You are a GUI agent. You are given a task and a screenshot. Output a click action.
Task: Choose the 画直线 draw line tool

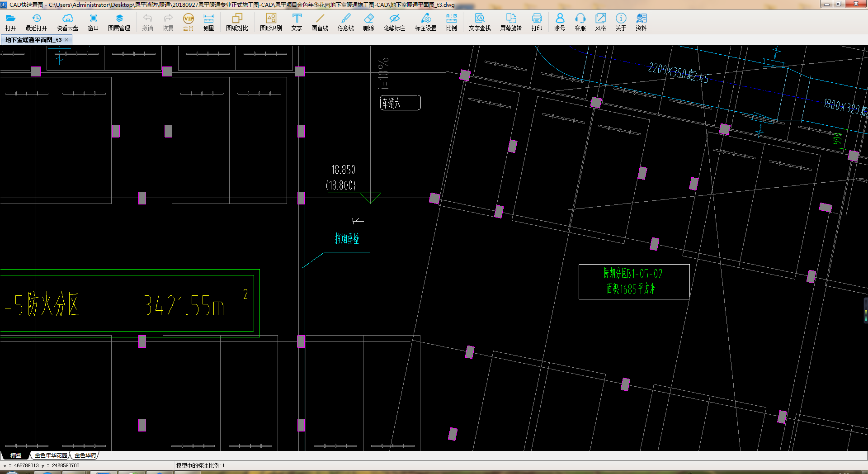(320, 22)
